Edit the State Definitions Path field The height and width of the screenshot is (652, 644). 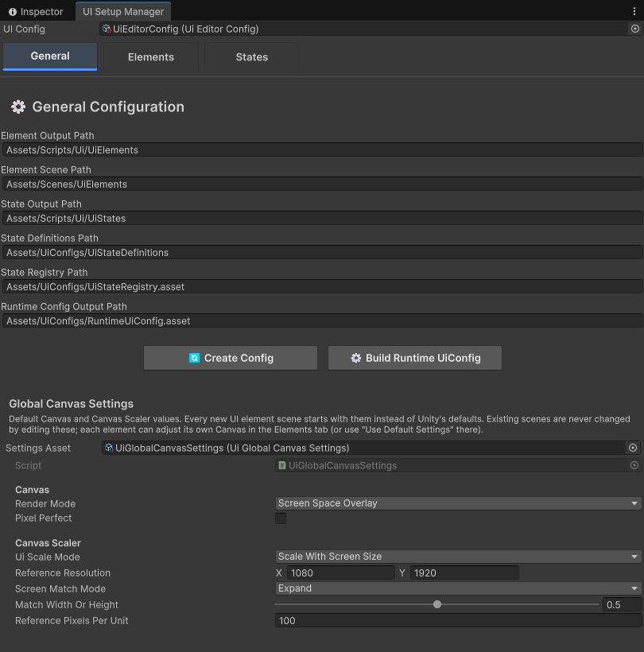(322, 252)
